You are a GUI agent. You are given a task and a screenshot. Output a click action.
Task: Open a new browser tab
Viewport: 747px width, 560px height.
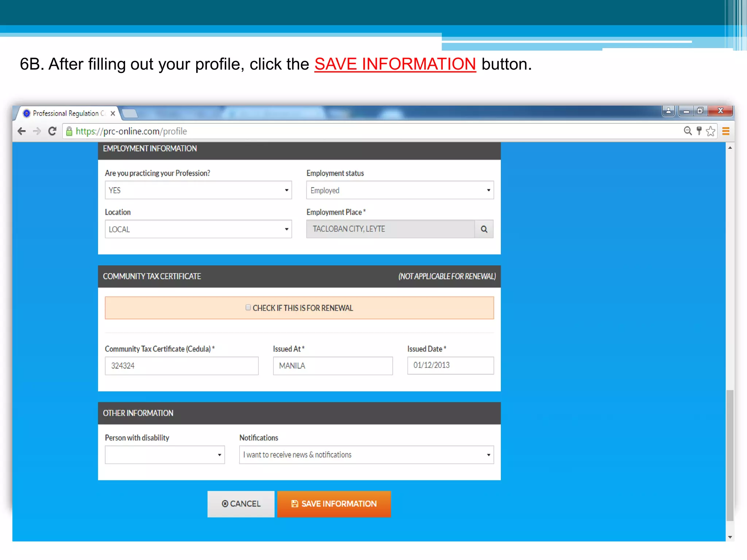[x=130, y=114]
